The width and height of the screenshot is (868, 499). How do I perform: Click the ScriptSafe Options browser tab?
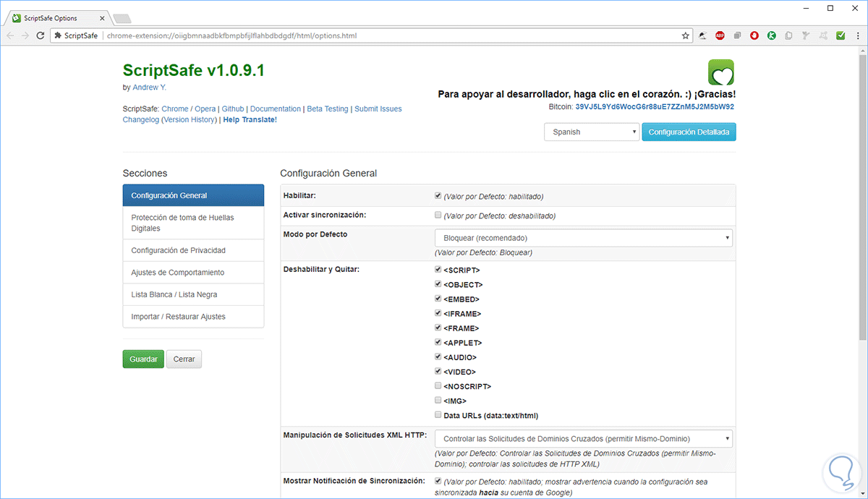(58, 17)
